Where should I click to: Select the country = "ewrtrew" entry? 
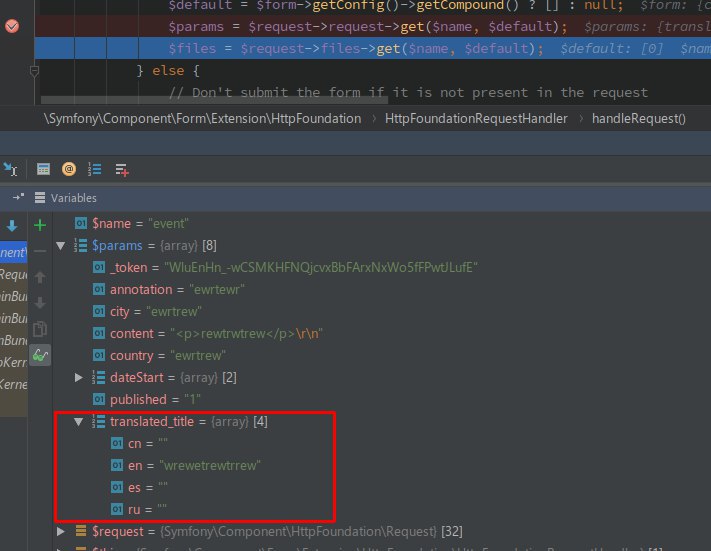coord(159,356)
